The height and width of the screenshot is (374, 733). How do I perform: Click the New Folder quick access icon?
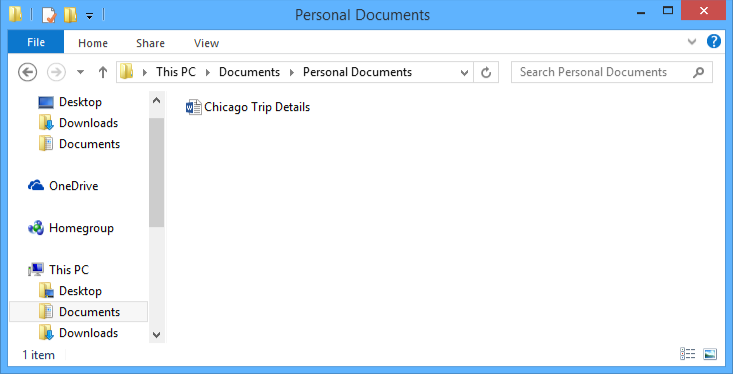point(70,15)
